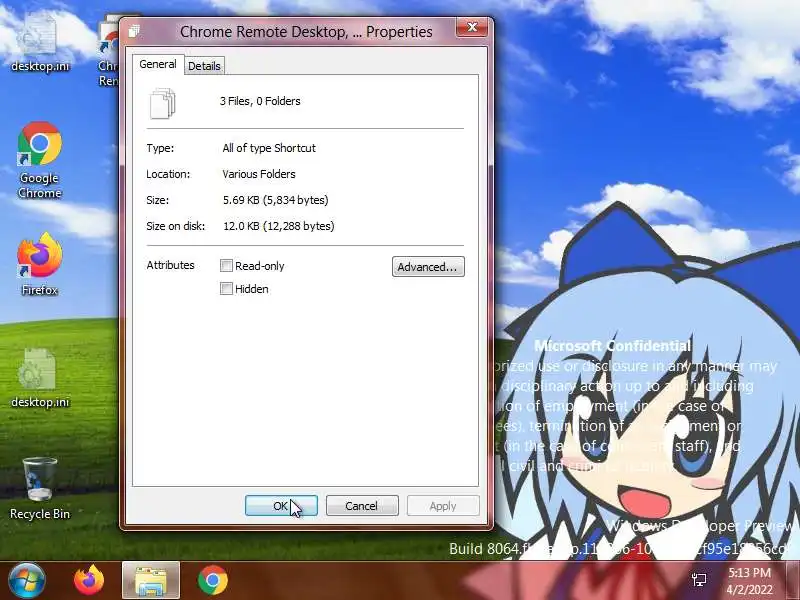Select the Recycle Bin icon

(39, 488)
